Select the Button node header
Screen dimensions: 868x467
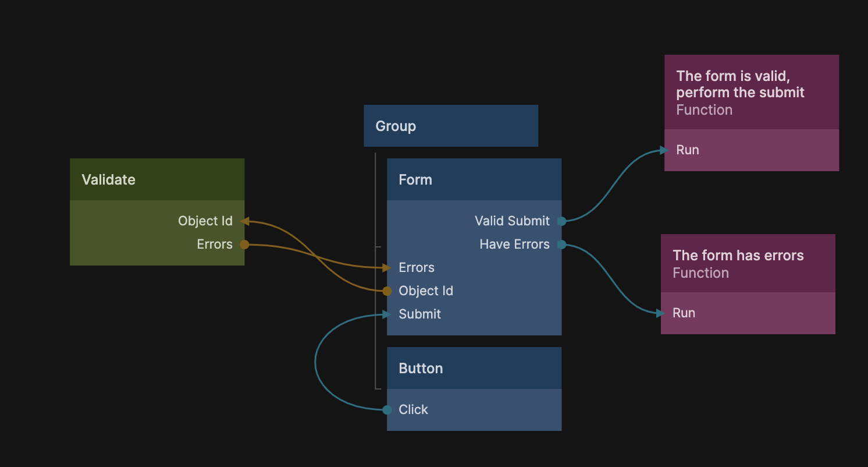(x=474, y=369)
